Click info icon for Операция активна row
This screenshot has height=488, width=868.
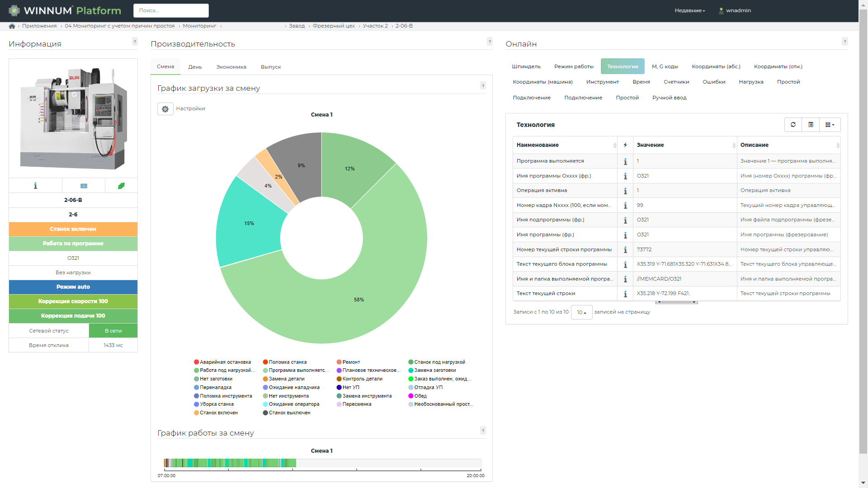625,191
